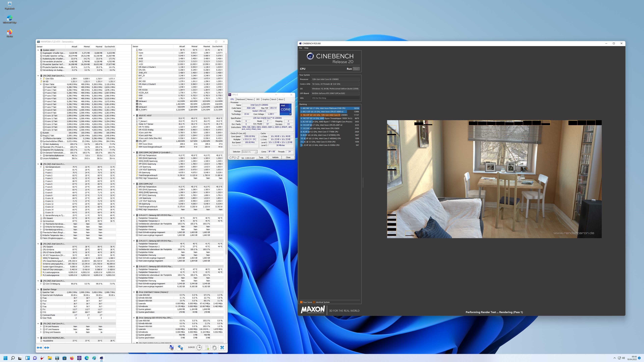The width and height of the screenshot is (644, 362).
Task: Click the Cinebench CPU Run button
Action: tap(356, 69)
